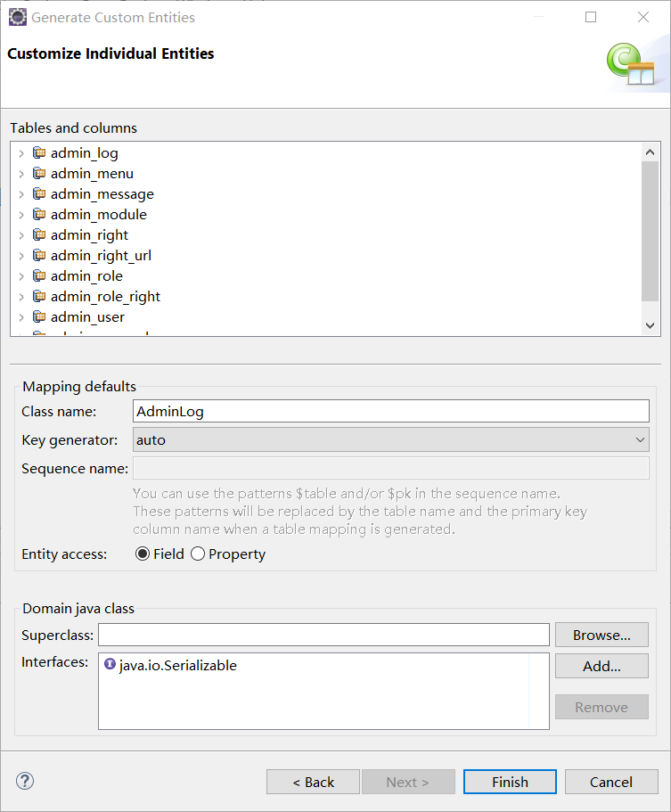The height and width of the screenshot is (812, 671).
Task: Click the admin_role_right table icon
Action: click(39, 297)
